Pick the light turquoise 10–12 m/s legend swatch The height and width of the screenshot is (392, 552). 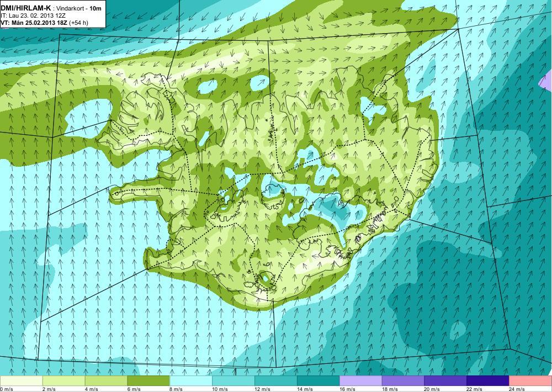click(233, 381)
